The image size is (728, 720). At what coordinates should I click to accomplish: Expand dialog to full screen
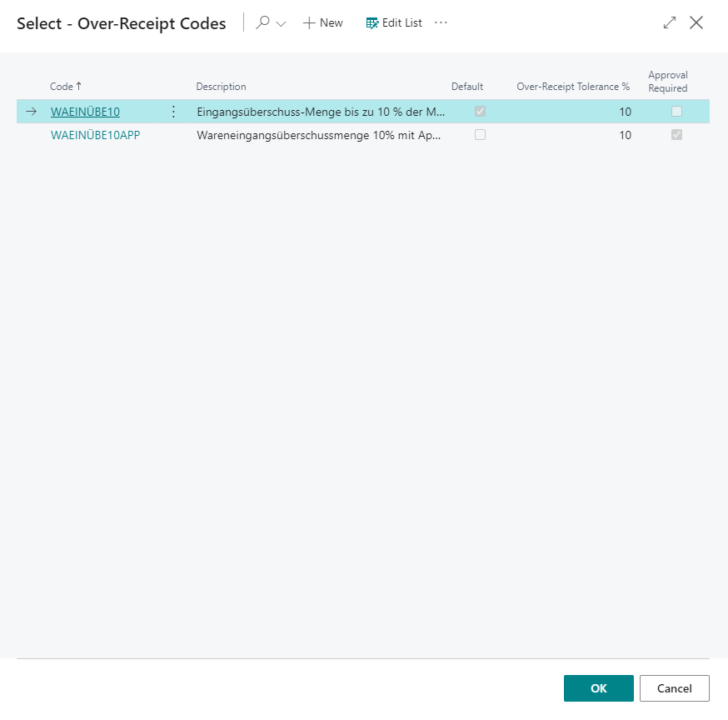670,23
